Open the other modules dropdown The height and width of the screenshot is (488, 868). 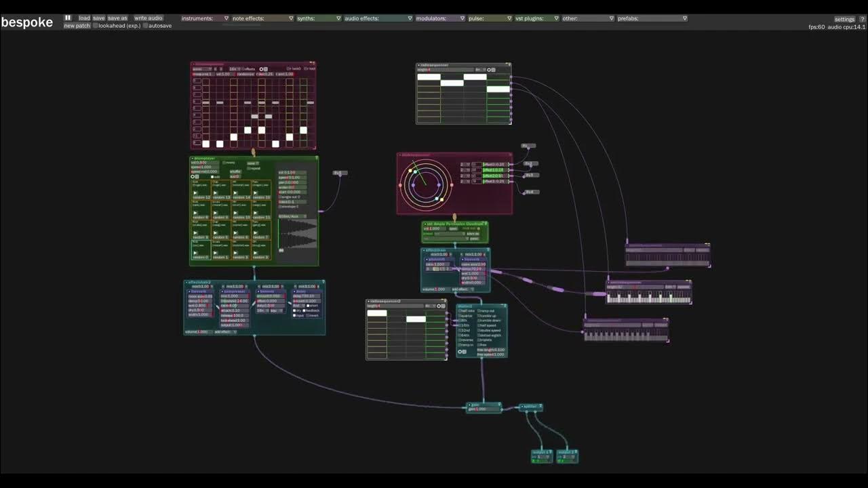tap(588, 18)
